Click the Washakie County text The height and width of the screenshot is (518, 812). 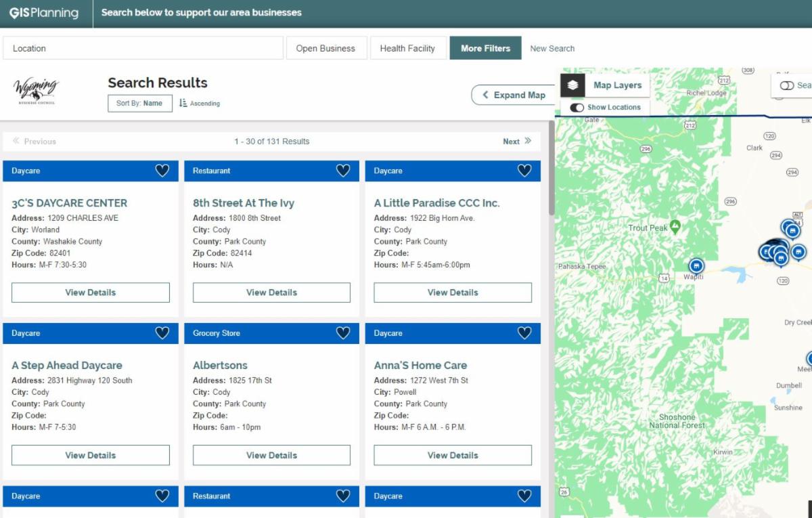pyautogui.click(x=73, y=242)
